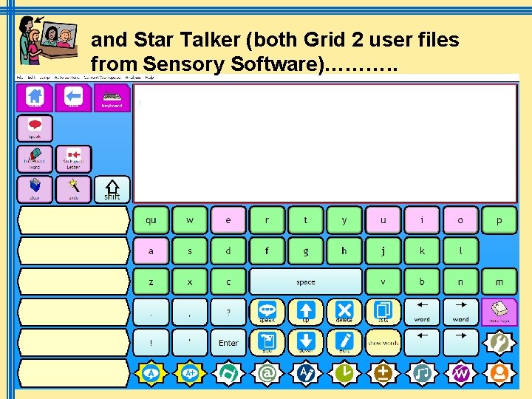Open the purple W star icon
The image size is (532, 399).
[x=460, y=373]
